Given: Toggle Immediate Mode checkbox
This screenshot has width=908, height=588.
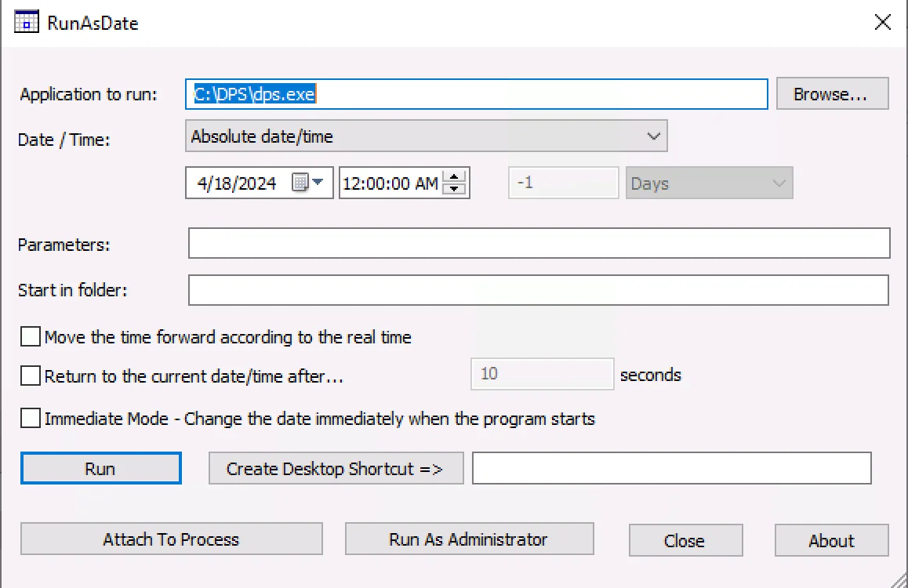Looking at the screenshot, I should [x=30, y=418].
